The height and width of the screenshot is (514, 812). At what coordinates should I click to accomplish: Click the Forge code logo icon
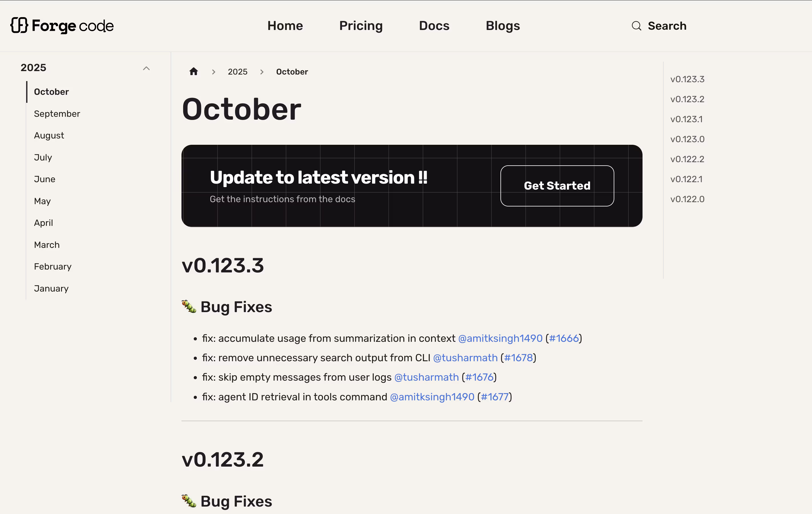19,26
